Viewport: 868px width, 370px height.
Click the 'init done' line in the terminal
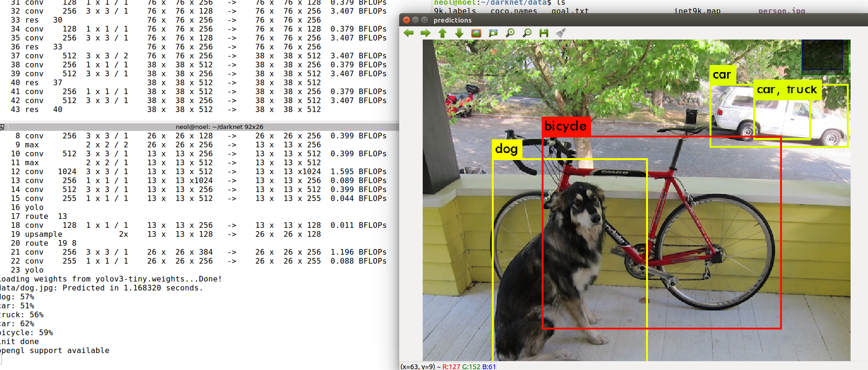(19, 342)
